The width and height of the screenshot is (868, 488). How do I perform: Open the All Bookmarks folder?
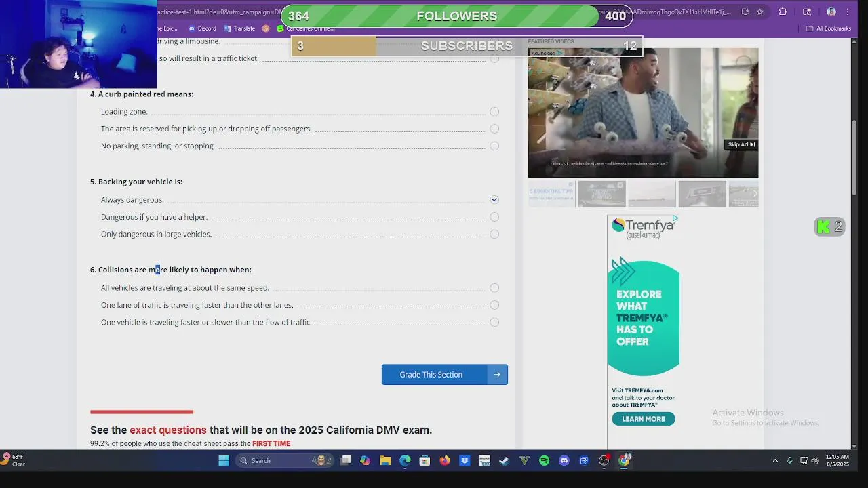tap(829, 28)
